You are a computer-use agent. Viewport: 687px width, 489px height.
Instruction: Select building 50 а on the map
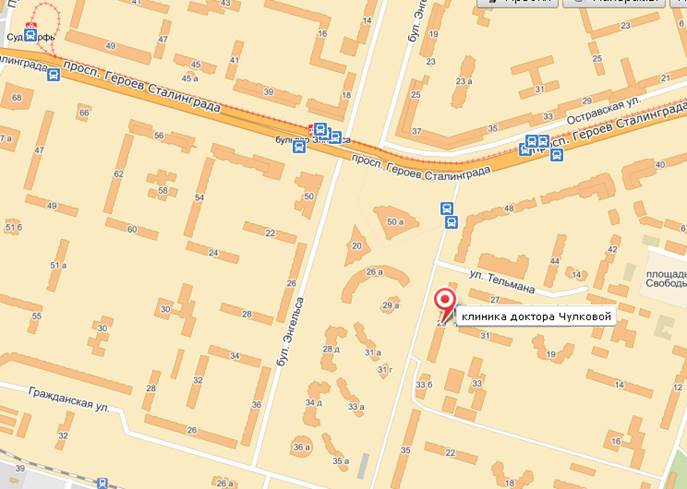tap(395, 222)
